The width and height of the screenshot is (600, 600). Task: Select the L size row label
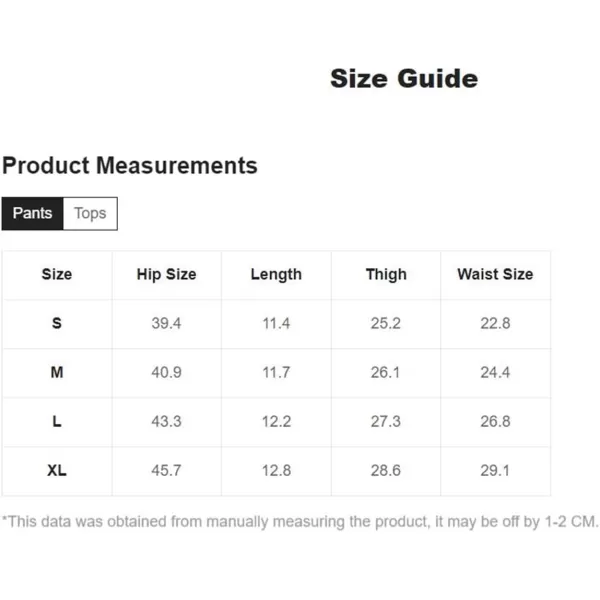click(57, 421)
